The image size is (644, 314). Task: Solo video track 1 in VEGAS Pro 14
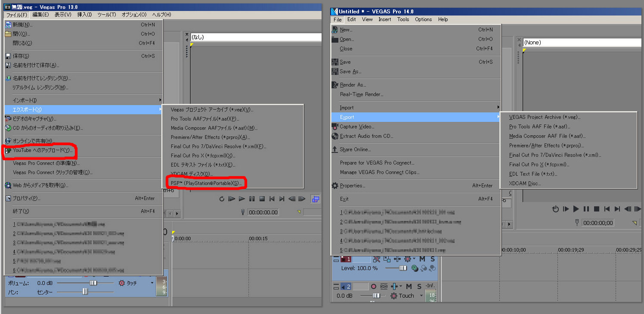pyautogui.click(x=433, y=259)
